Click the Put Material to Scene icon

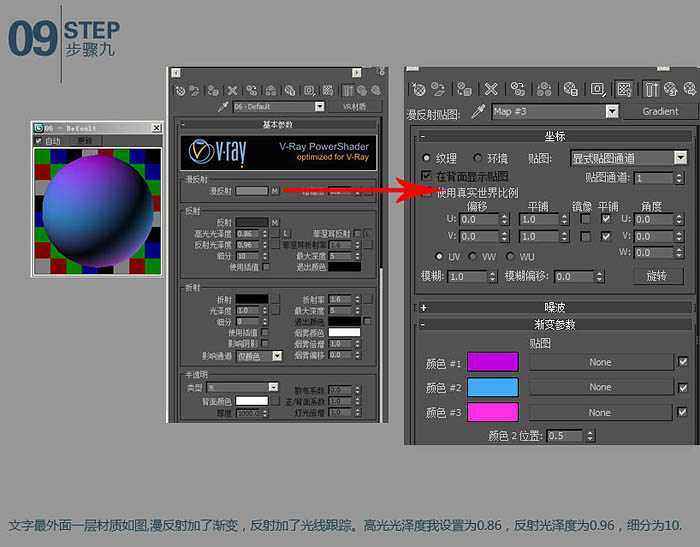click(x=438, y=89)
